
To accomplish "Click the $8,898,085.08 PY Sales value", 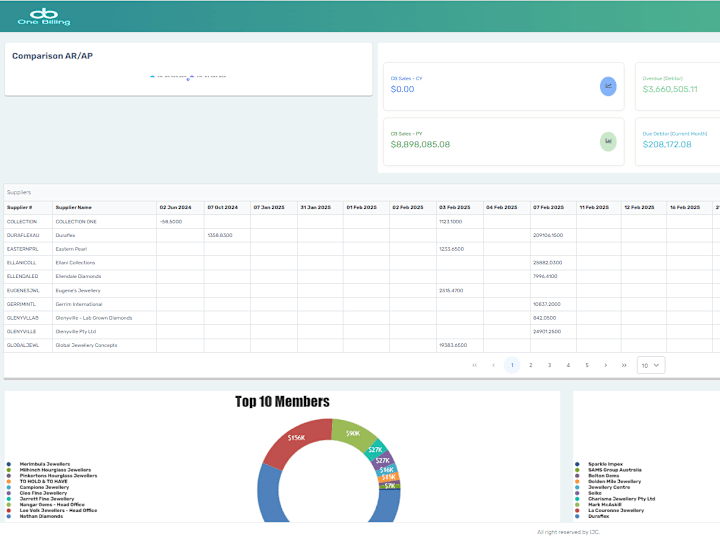I will coord(420,144).
